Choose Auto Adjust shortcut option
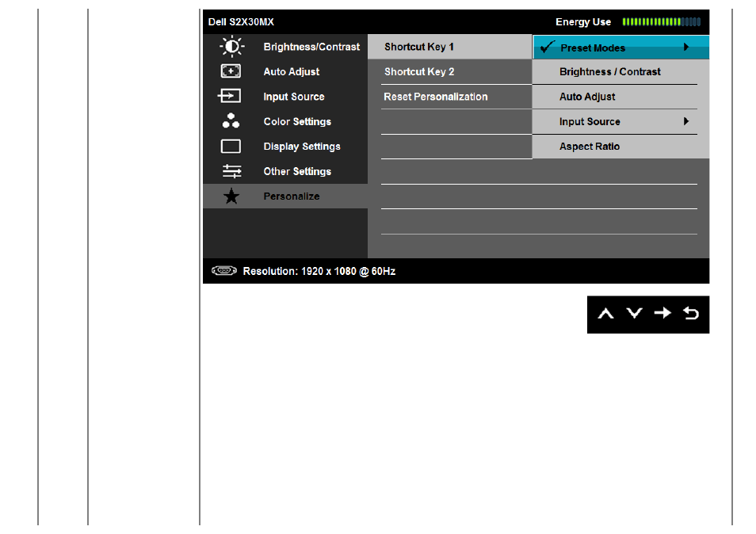 coord(587,97)
